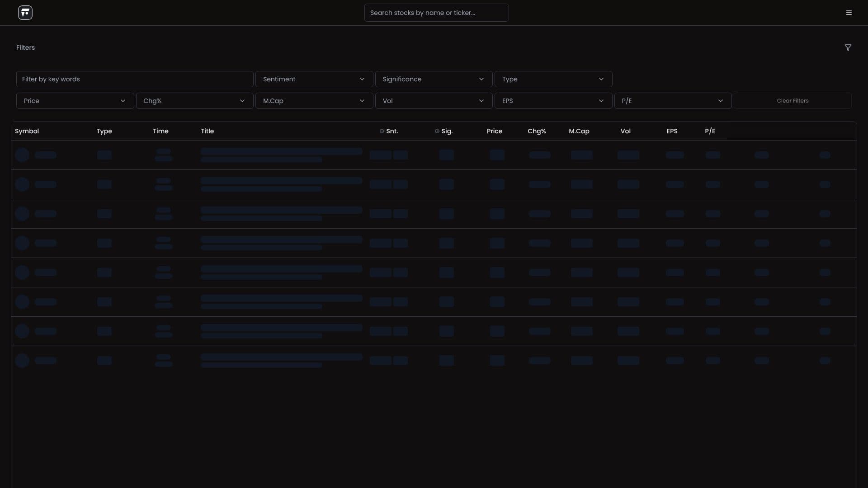Click the app logo icon
868x488 pixels.
click(x=25, y=13)
